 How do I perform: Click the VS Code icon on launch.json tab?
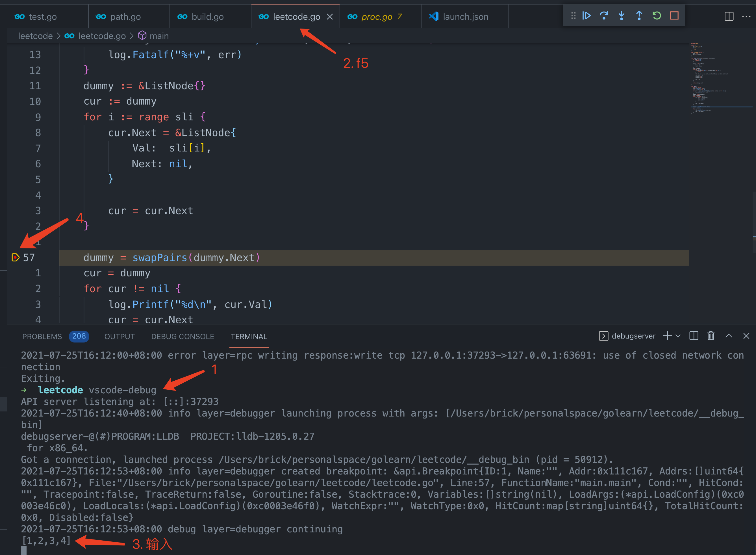point(434,16)
